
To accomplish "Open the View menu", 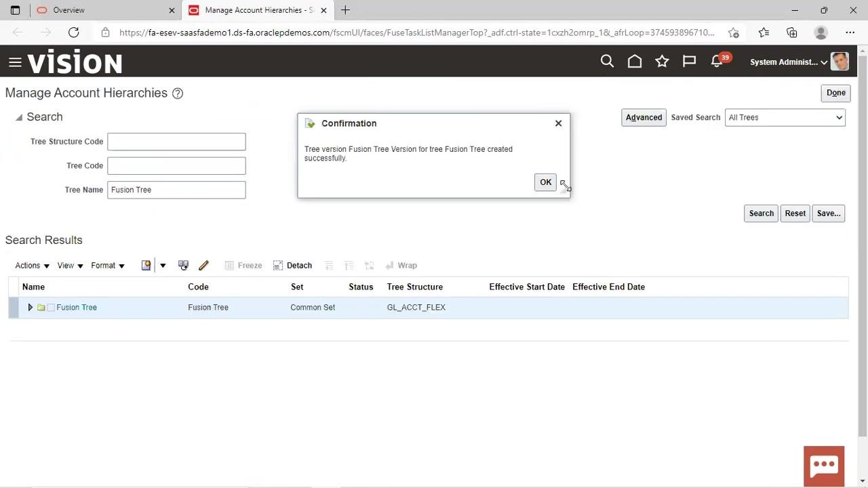I will [x=70, y=265].
